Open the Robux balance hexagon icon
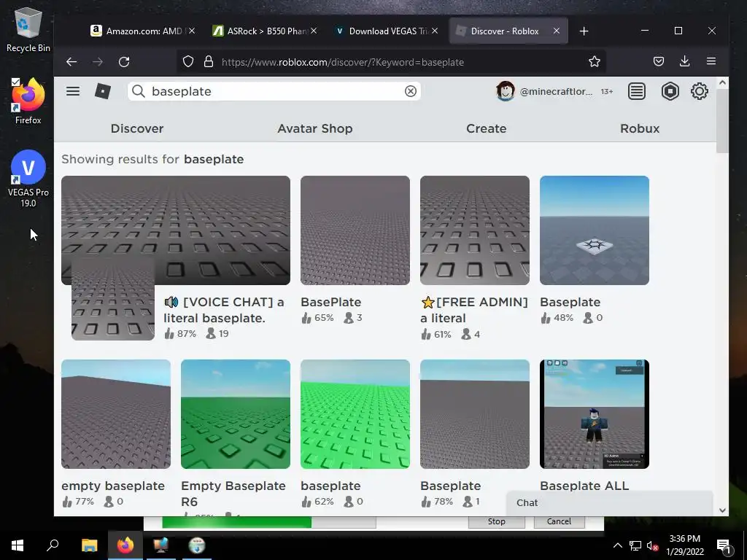This screenshot has width=747, height=560. coord(670,91)
